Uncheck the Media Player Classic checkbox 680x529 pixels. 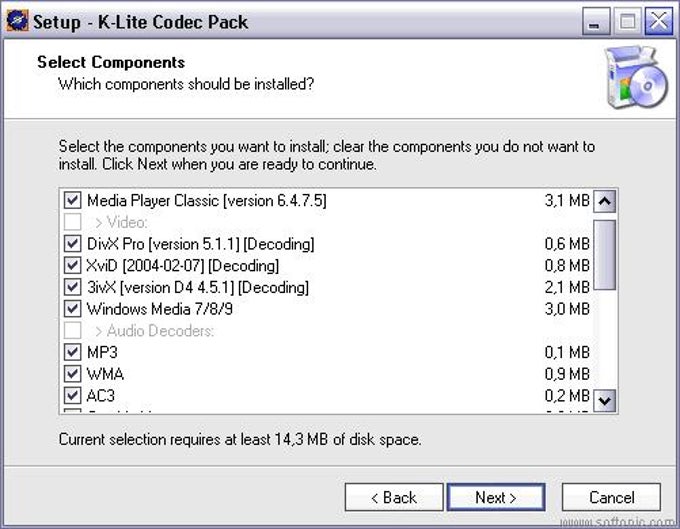pos(72,201)
